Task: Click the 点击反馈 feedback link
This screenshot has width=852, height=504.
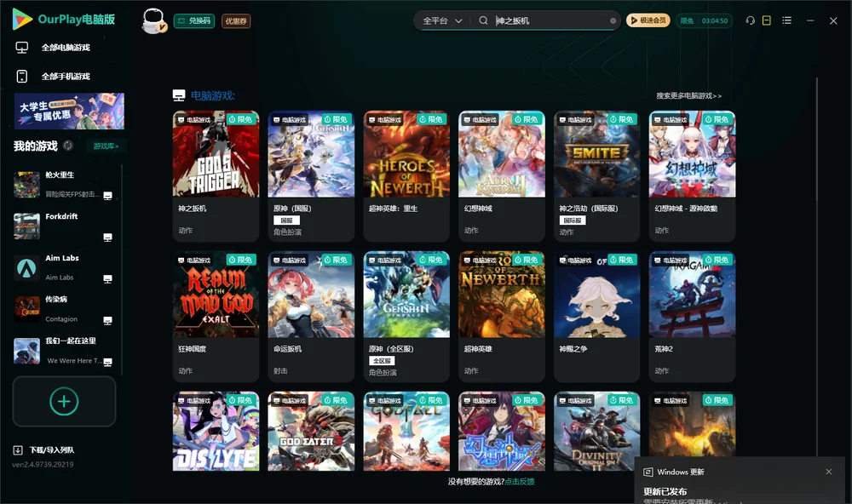Action: pos(520,481)
